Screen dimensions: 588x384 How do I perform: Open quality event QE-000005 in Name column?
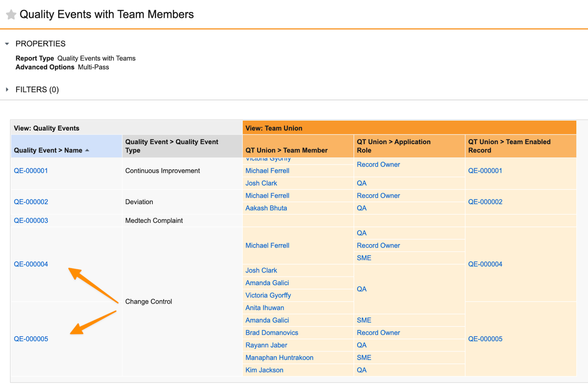click(31, 339)
